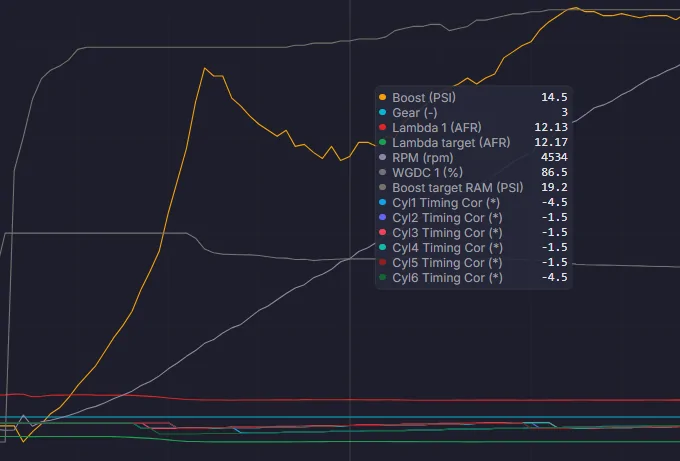Click the dark red Cyl5 Timing Cor legend dot

pyautogui.click(x=382, y=262)
